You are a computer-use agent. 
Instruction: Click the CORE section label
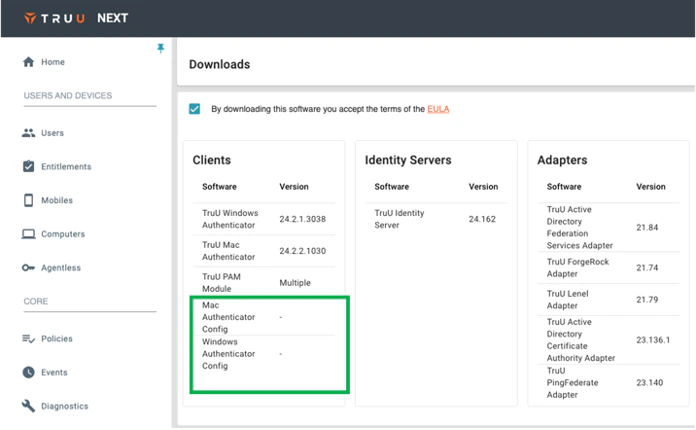36,302
